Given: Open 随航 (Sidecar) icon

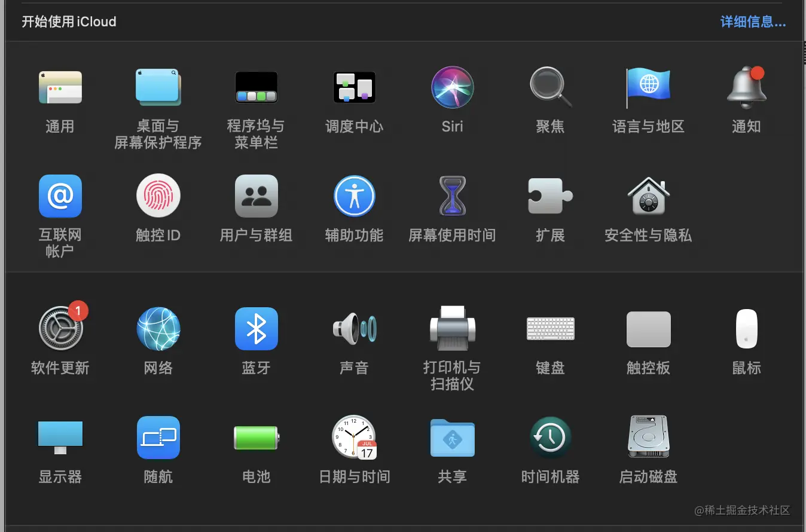Looking at the screenshot, I should point(158,438).
